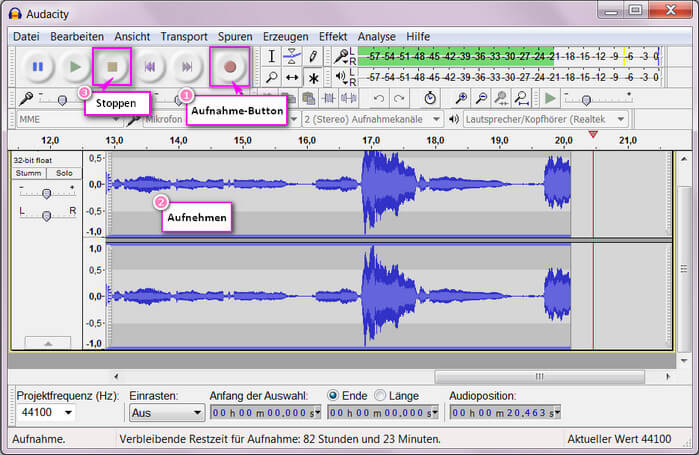The height and width of the screenshot is (455, 699).
Task: Open the Einrasten Aus dropdown
Action: coord(167,413)
